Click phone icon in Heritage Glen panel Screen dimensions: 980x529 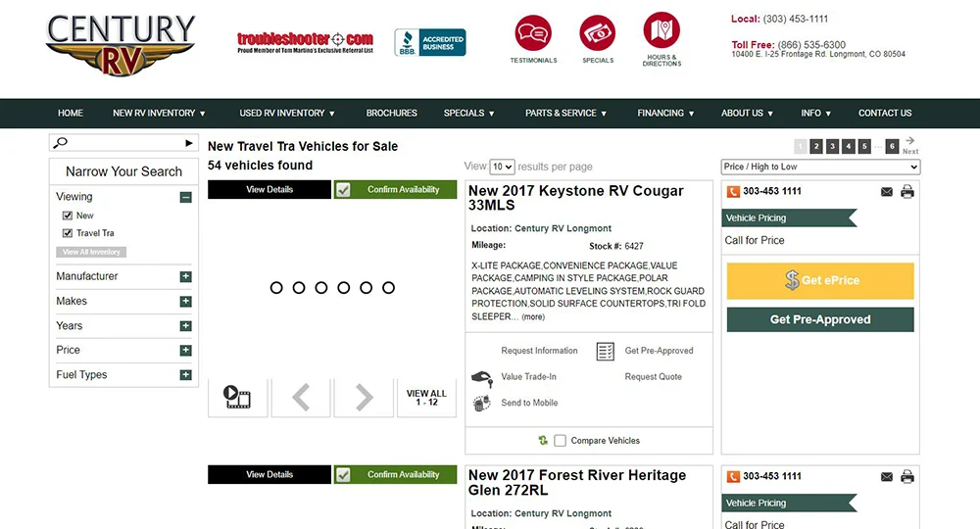point(733,477)
